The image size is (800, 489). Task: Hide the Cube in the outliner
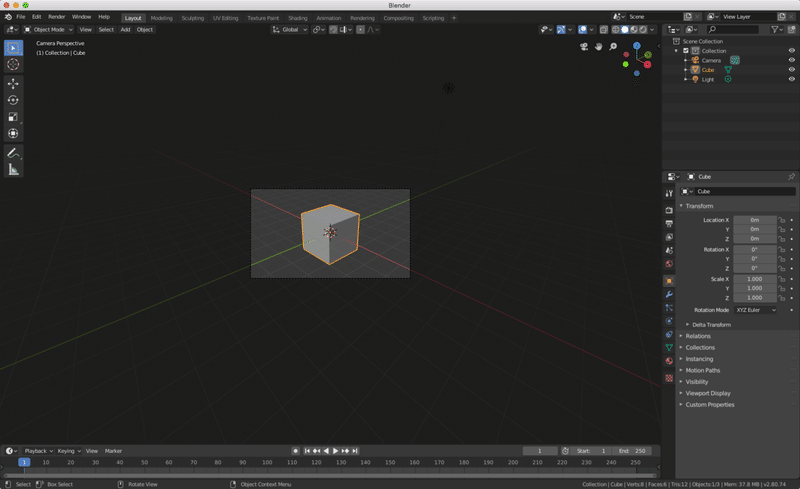pyautogui.click(x=792, y=70)
